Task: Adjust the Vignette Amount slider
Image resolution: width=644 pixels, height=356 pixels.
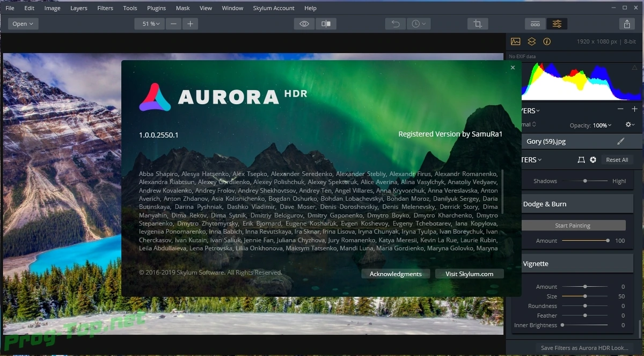Action: (x=585, y=287)
